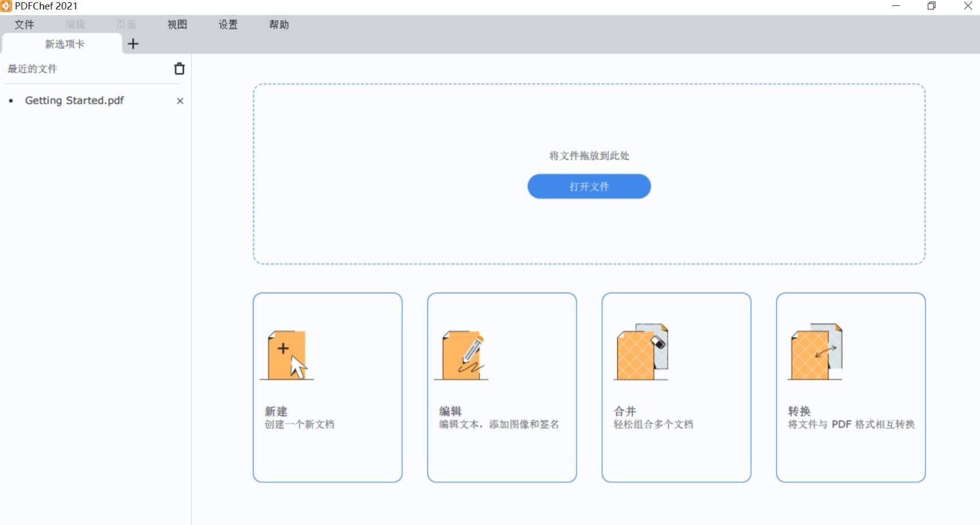Clear recent files with trash icon

[x=180, y=69]
